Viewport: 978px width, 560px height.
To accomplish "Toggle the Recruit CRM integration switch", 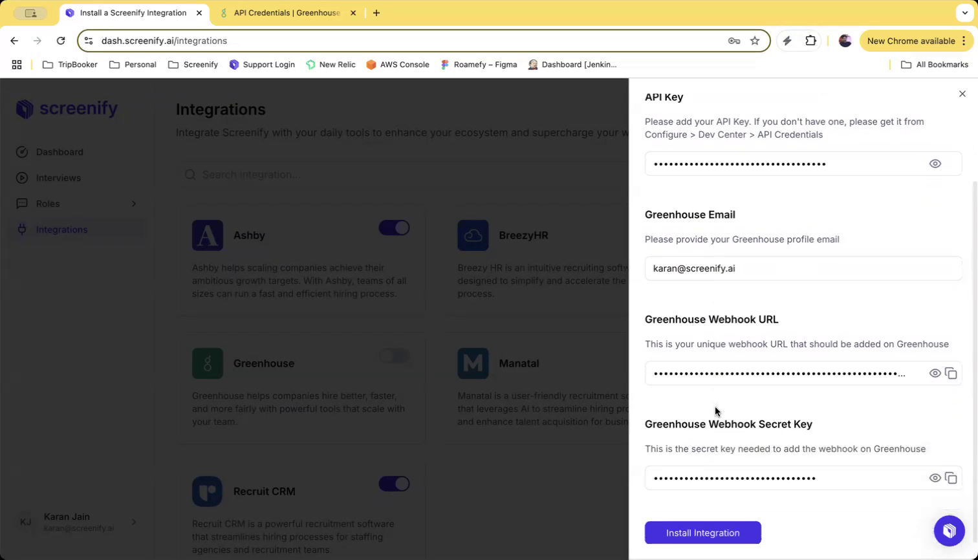I will 394,484.
